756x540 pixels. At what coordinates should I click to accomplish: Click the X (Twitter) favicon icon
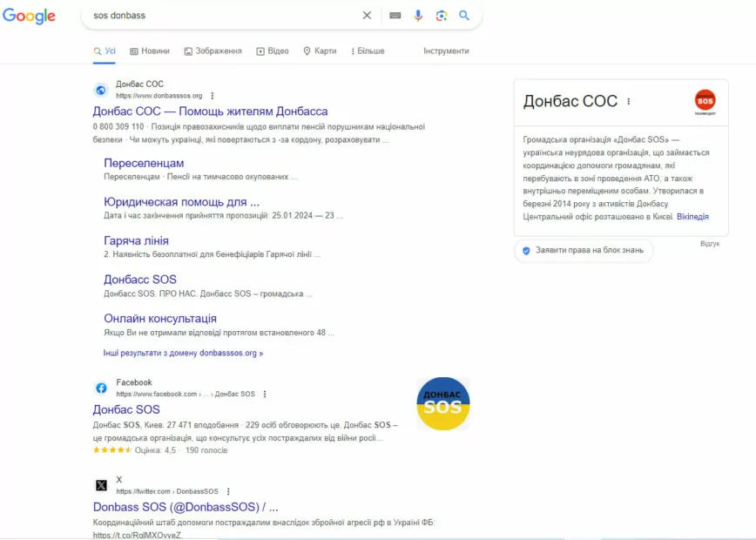tap(101, 485)
